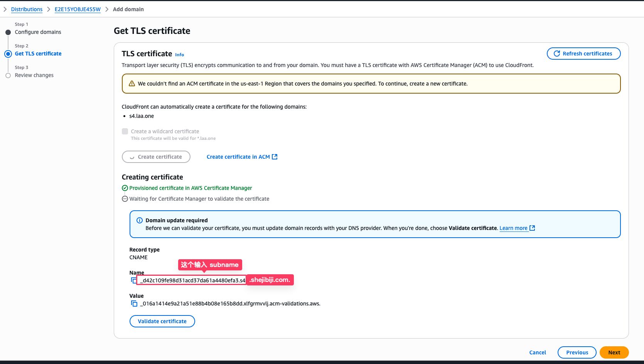Image resolution: width=644 pixels, height=364 pixels.
Task: Click the external link icon after Learn more
Action: [532, 228]
